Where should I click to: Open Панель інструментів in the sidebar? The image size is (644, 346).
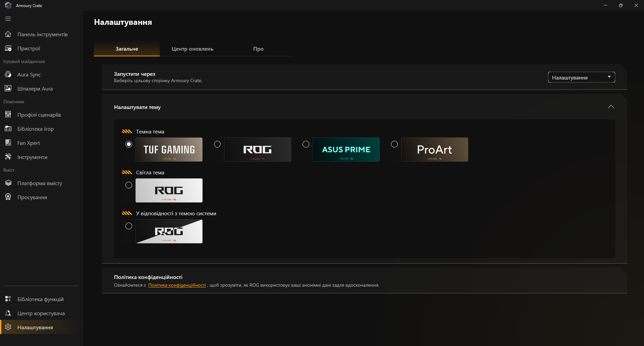pyautogui.click(x=42, y=34)
